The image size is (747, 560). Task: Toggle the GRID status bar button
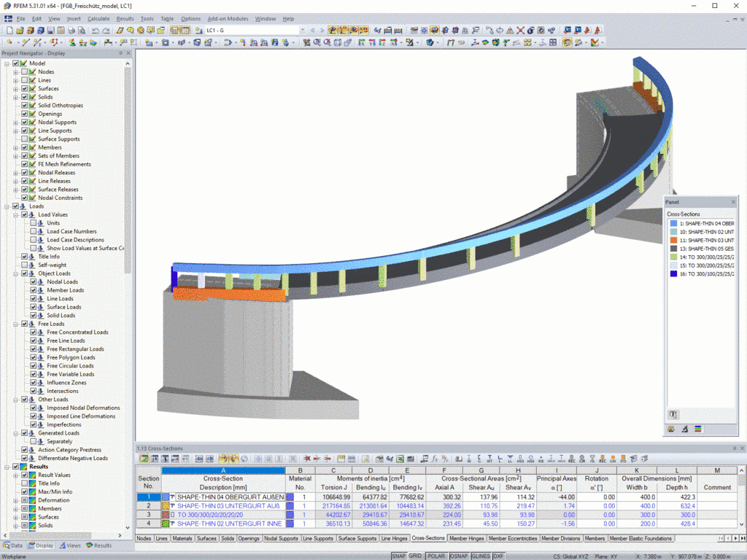(415, 556)
